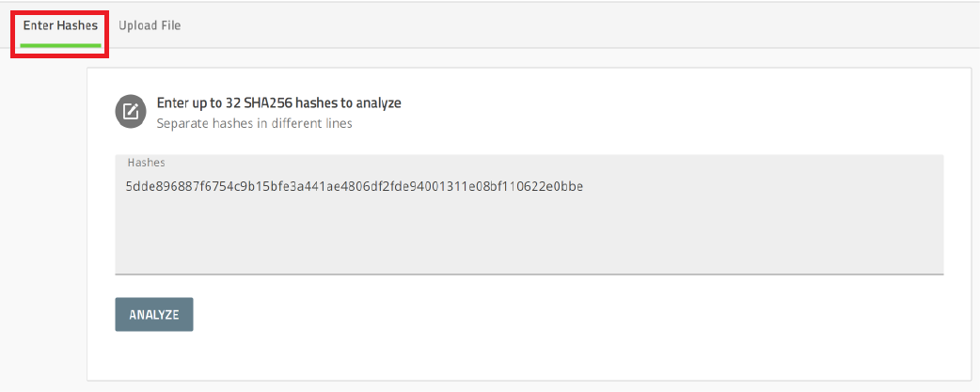980x392 pixels.
Task: Click heading 'Enter up to 32 SHA256 hashes'
Action: pyautogui.click(x=278, y=103)
